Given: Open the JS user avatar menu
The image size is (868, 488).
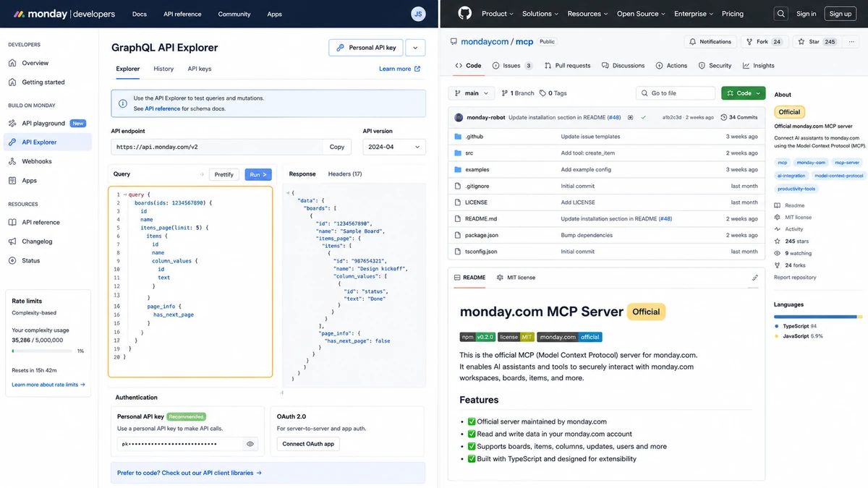Looking at the screenshot, I should (418, 14).
